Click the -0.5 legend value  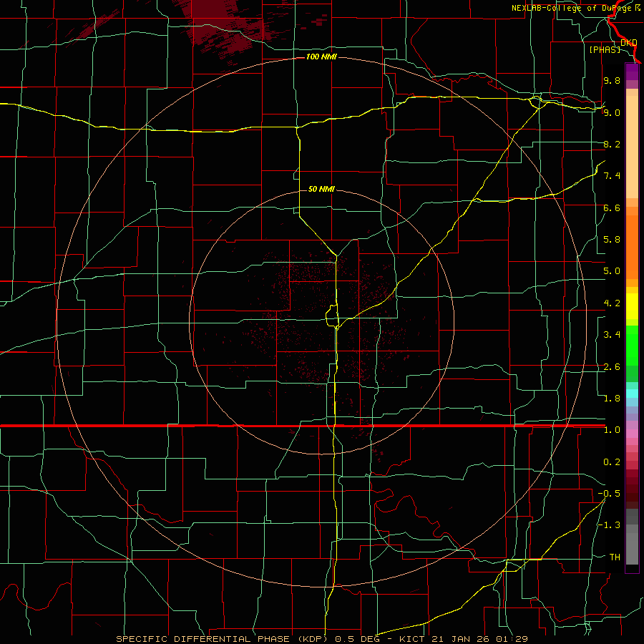(609, 494)
